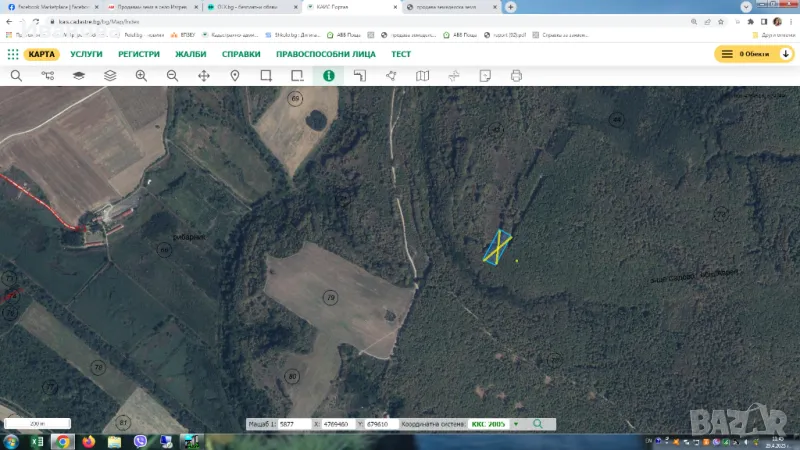Open the apps grid menu icon
The width and height of the screenshot is (800, 450).
13,54
